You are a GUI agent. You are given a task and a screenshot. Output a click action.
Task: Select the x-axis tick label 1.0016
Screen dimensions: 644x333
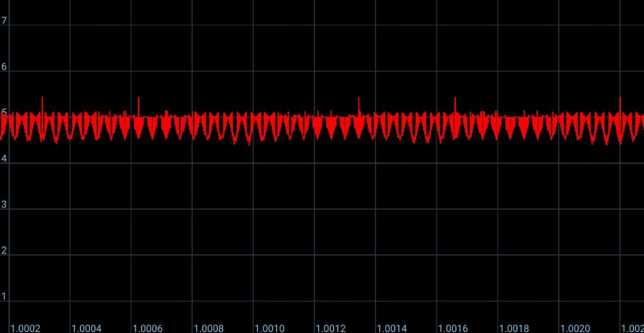(453, 328)
